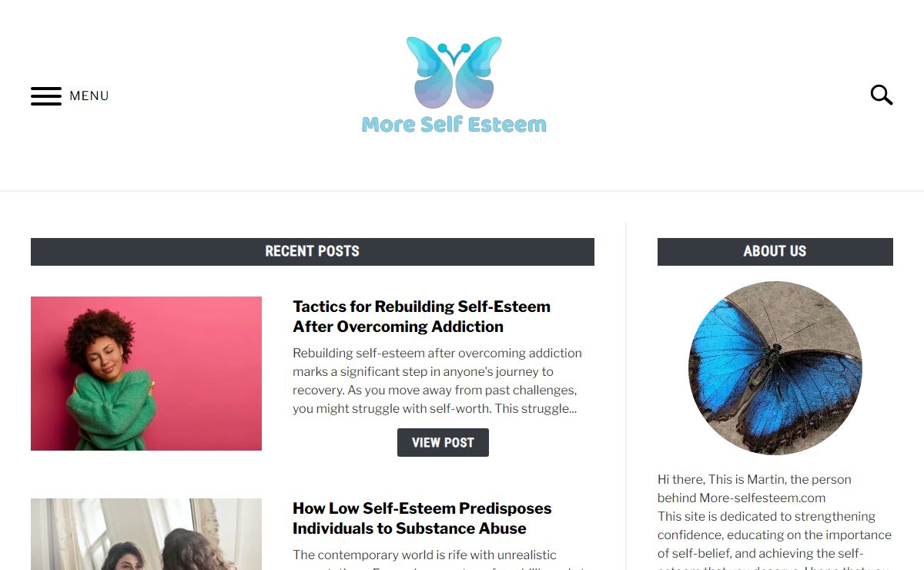The width and height of the screenshot is (924, 570).
Task: Click the ABOUT US heading bar
Action: pos(775,252)
